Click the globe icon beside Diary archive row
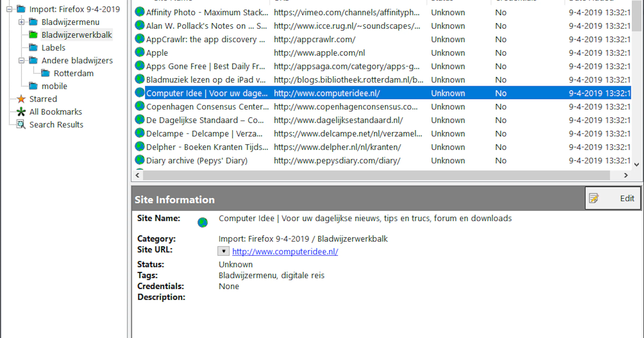This screenshot has width=644, height=338. [x=140, y=160]
